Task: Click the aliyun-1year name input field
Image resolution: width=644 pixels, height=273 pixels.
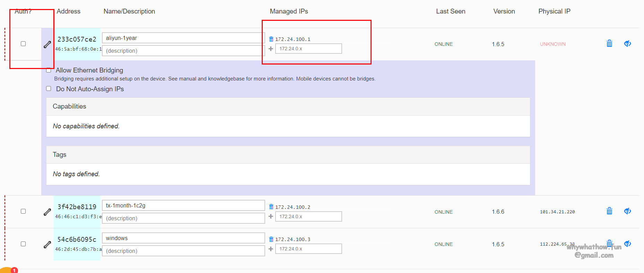Action: 183,38
